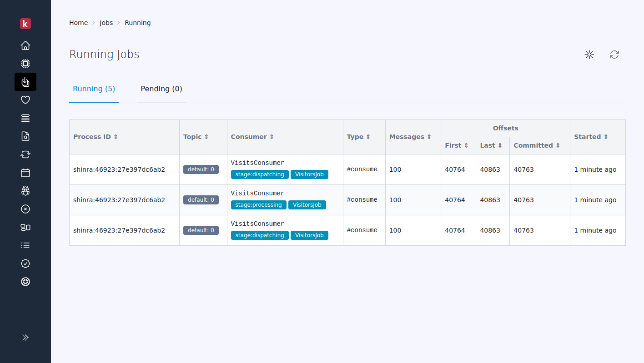
Task: Switch to the Pending (0) tab
Action: click(x=161, y=89)
